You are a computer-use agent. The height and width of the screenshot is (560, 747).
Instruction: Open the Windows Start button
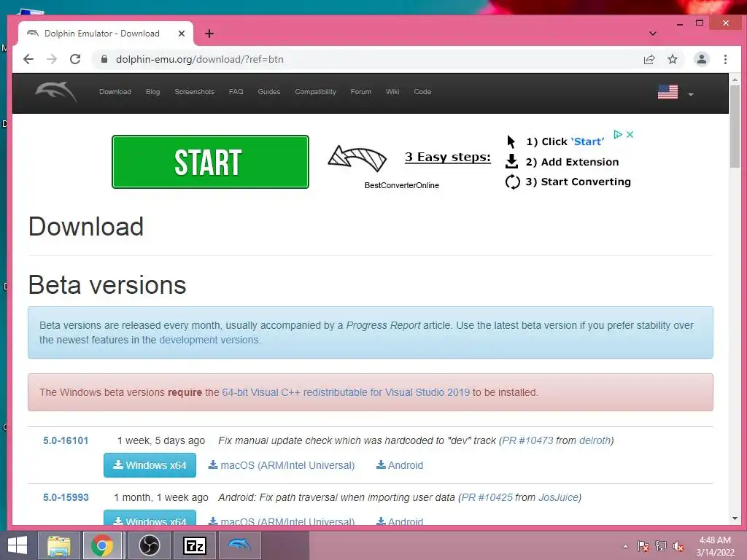[x=18, y=545]
